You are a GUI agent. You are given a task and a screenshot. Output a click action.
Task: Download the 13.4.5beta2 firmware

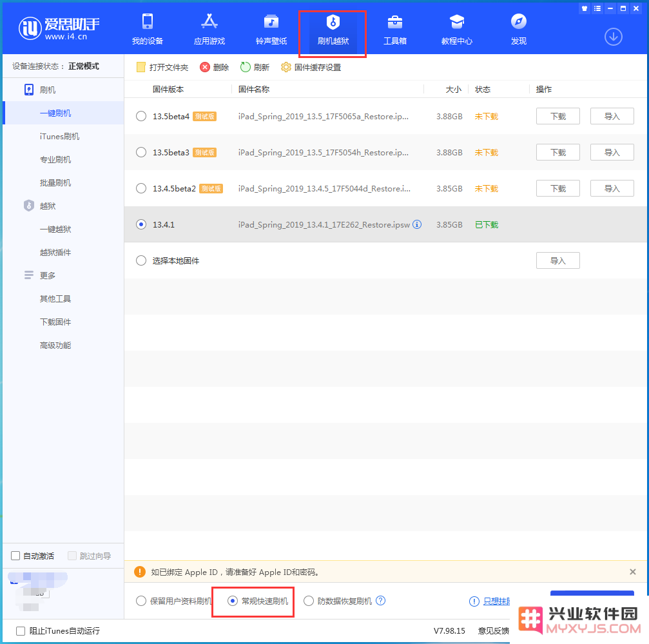[x=557, y=188]
